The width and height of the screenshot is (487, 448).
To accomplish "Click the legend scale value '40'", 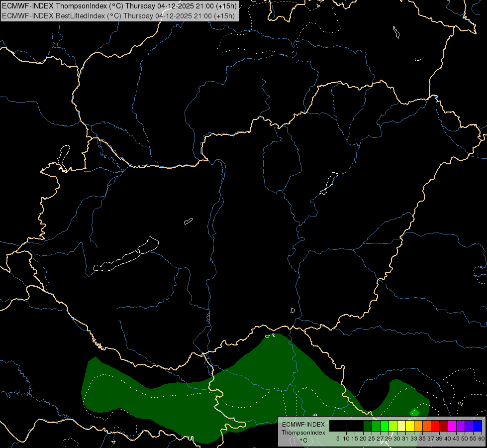I will 448,439.
